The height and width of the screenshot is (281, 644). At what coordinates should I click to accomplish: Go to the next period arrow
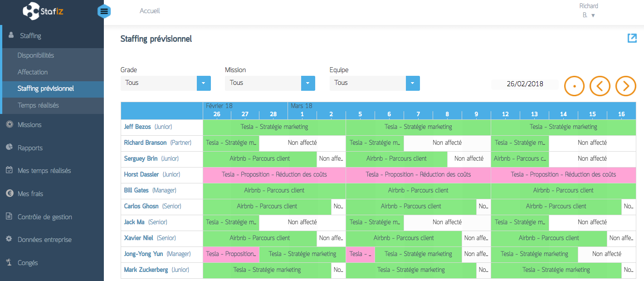coord(626,85)
